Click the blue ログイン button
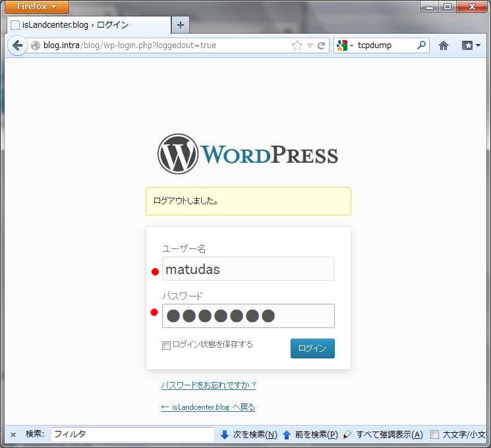The height and width of the screenshot is (448, 491). pos(312,349)
